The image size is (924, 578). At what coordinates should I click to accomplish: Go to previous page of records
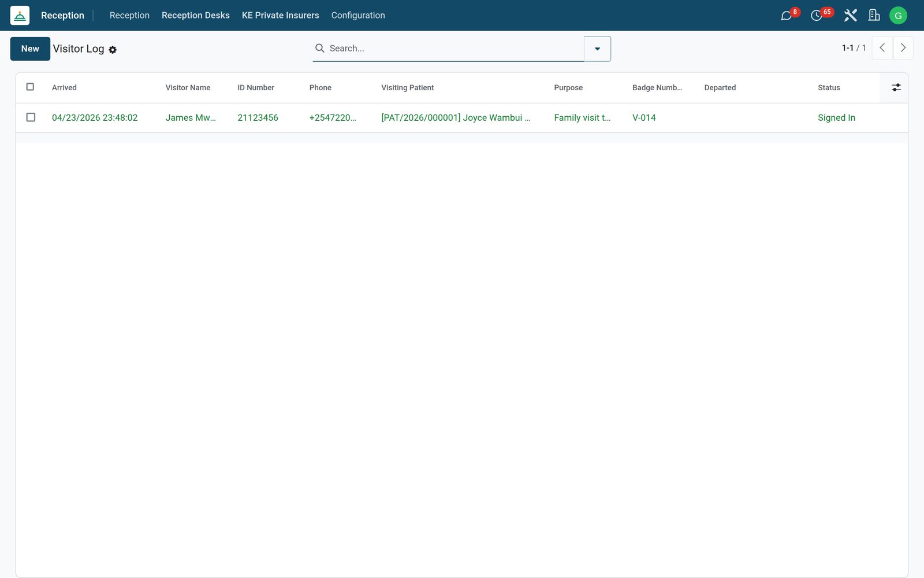pyautogui.click(x=882, y=48)
